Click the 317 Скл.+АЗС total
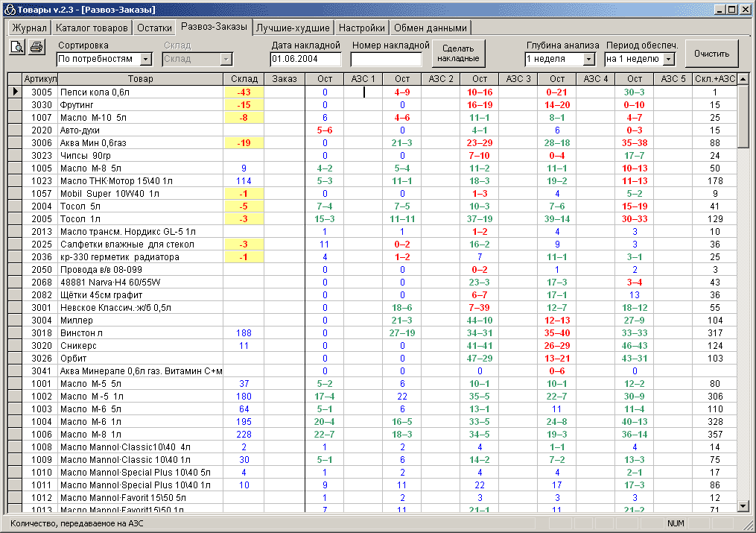Screen dimensions: 756x533 [715, 332]
